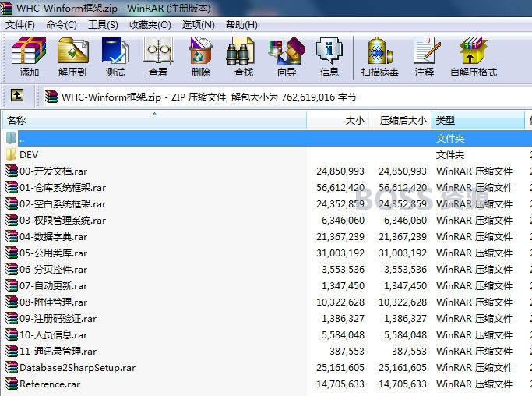Screen dimensions: 532x396
Task: Select file name 10-人员信息.rar
Action: tap(53, 334)
